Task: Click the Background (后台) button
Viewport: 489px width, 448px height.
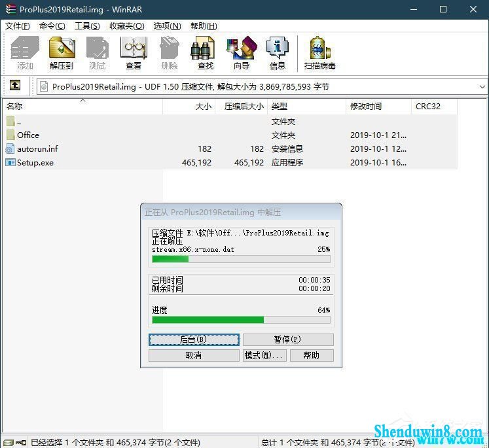Action: [x=194, y=339]
